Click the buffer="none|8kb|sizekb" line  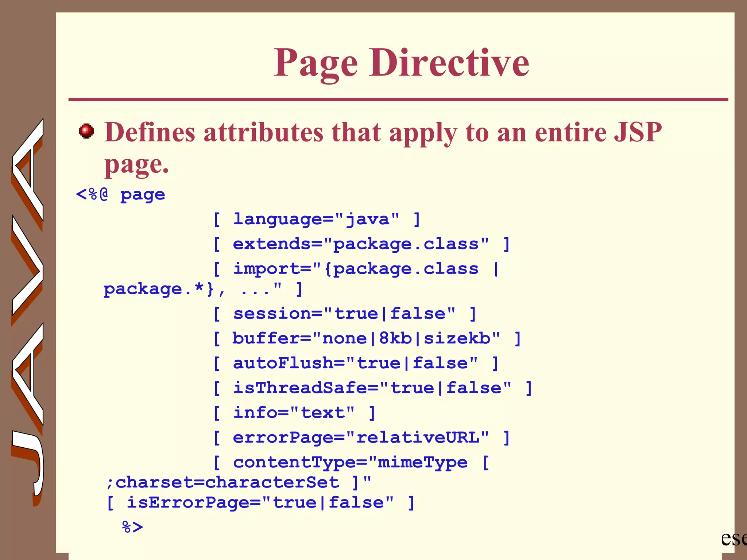click(367, 339)
